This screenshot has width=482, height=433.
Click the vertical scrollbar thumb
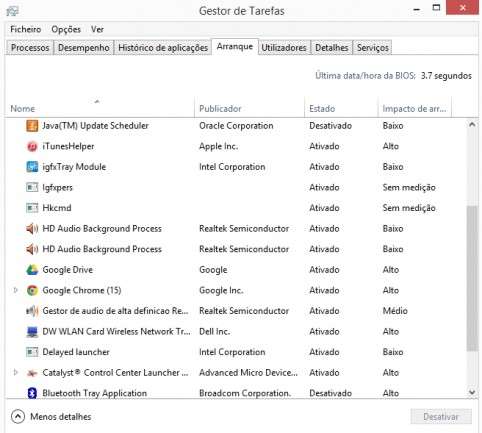472,278
